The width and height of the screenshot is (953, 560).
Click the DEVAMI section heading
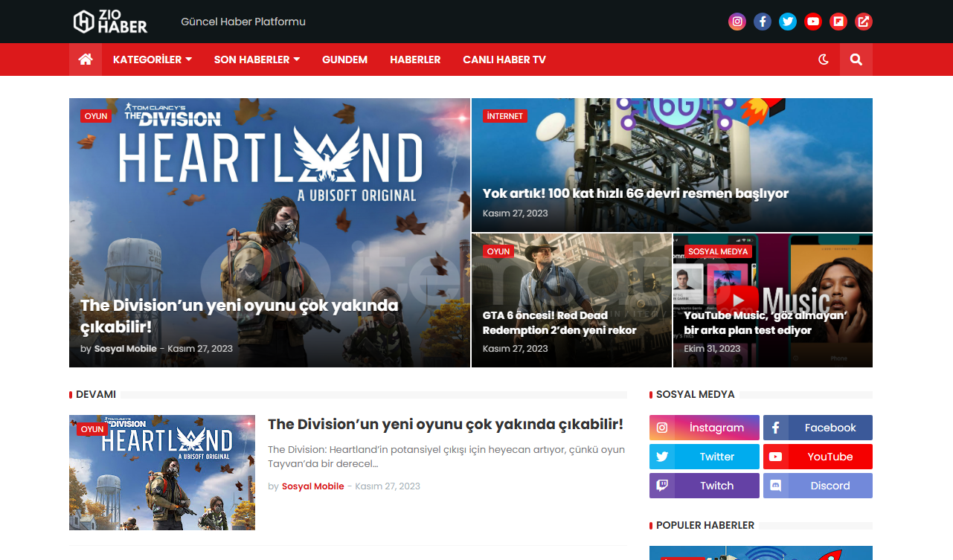tap(96, 394)
